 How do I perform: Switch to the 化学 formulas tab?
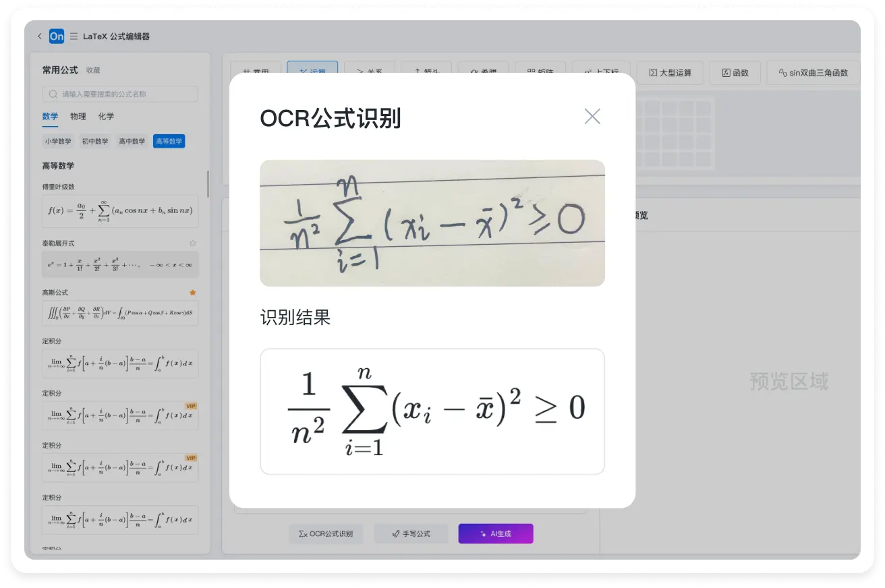(106, 116)
